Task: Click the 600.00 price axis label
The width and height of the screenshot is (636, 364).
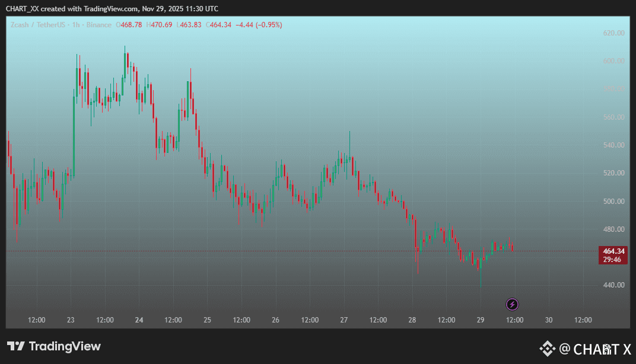Action: (613, 61)
